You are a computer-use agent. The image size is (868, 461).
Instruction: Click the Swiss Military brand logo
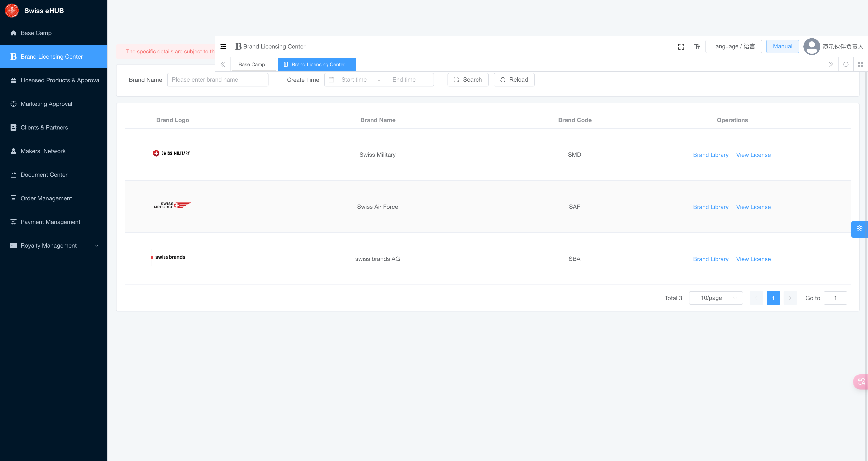(x=172, y=153)
